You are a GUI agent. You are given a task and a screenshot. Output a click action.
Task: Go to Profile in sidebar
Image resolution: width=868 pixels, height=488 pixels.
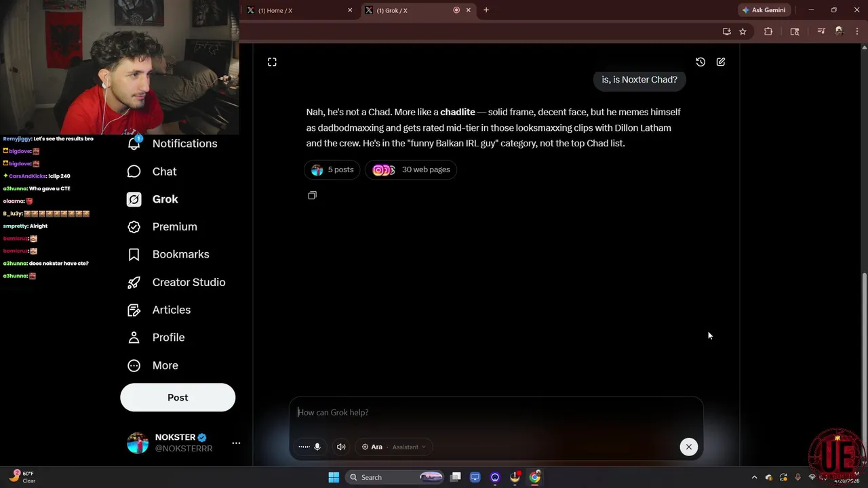tap(156, 338)
